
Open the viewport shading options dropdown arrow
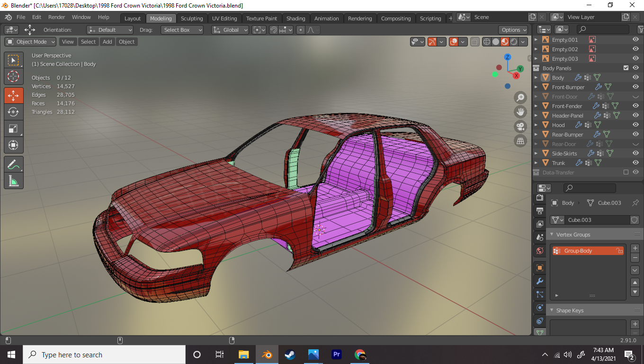coord(523,42)
